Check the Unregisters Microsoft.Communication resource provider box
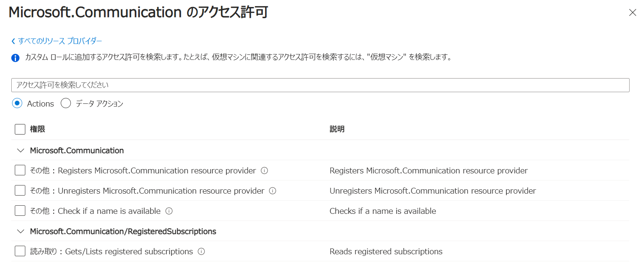The width and height of the screenshot is (644, 264). (20, 190)
